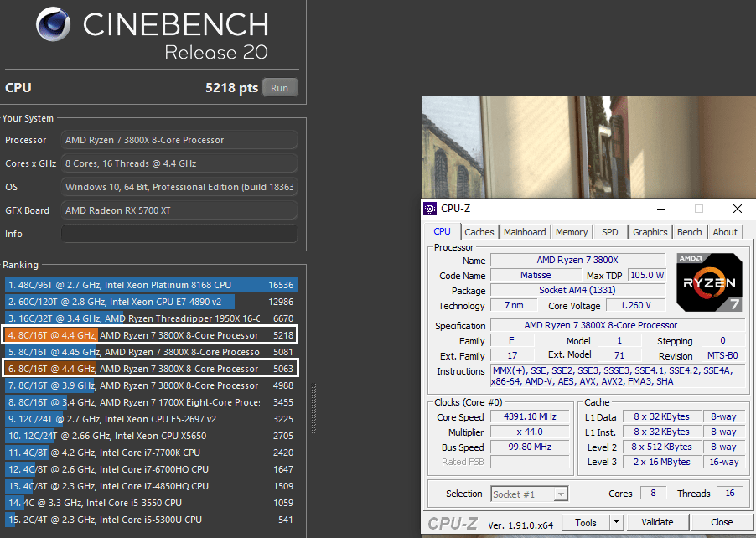Screen dimensions: 756x538
Task: Select ranking row Core i7-7700K
Action: (x=151, y=453)
